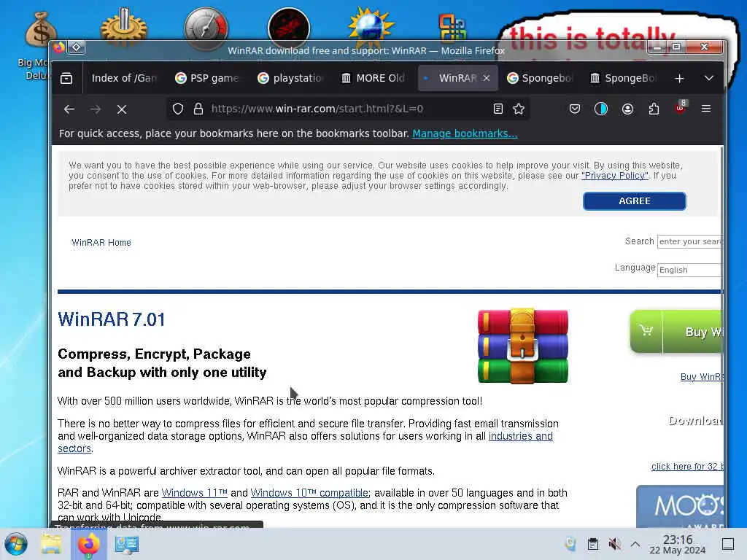Switch to the SpongeBob archive tab
The width and height of the screenshot is (747, 560).
tap(623, 78)
